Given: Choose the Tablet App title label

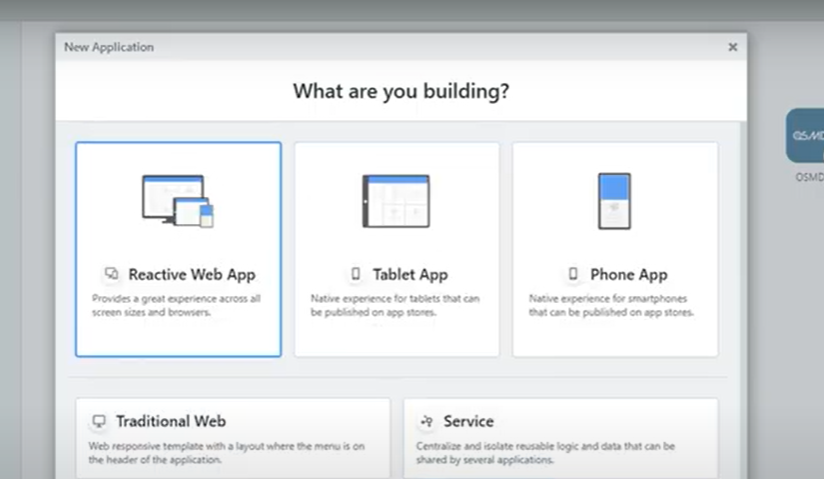Looking at the screenshot, I should (410, 274).
